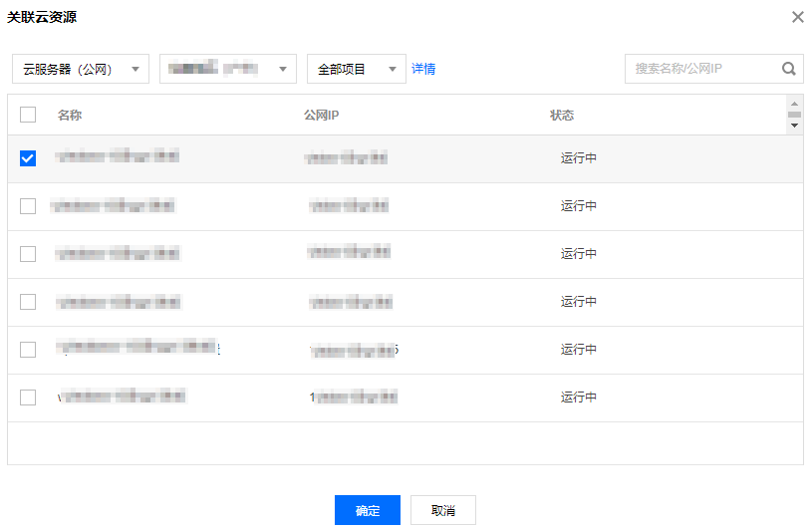This screenshot has width=812, height=530.
Task: Open the 全部项目 dropdown
Action: pyautogui.click(x=357, y=69)
